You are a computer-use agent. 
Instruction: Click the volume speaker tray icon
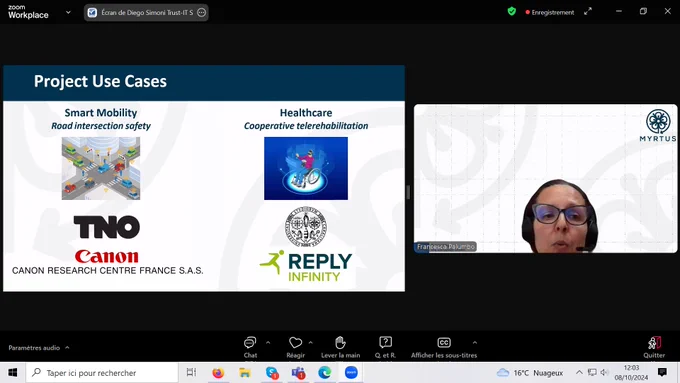pos(604,372)
